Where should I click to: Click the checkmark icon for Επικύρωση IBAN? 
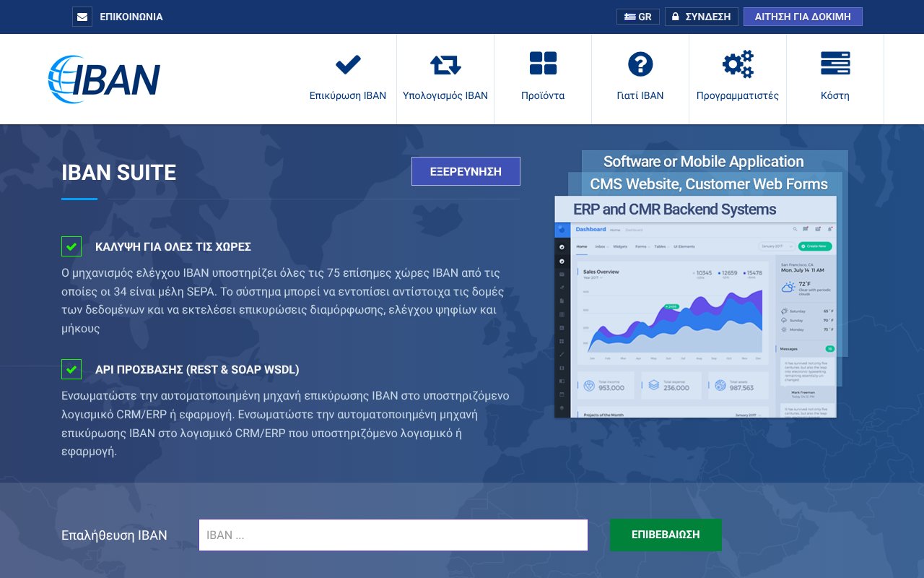tap(348, 64)
